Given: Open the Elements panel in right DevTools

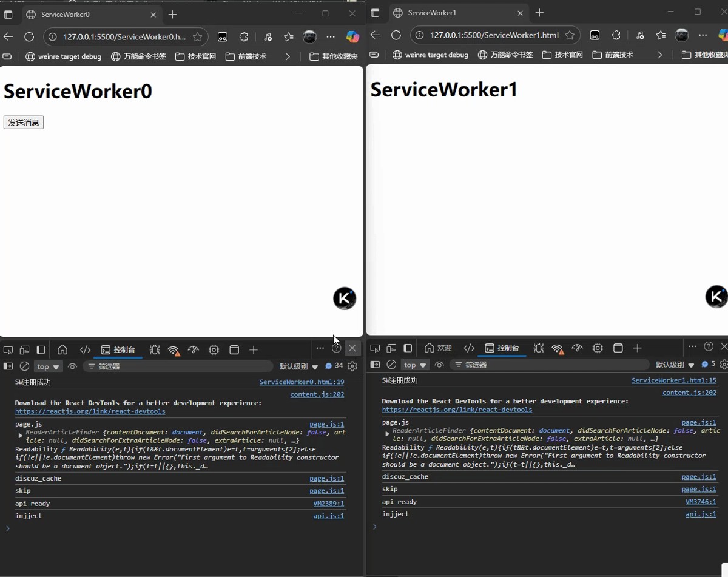Looking at the screenshot, I should pyautogui.click(x=469, y=348).
